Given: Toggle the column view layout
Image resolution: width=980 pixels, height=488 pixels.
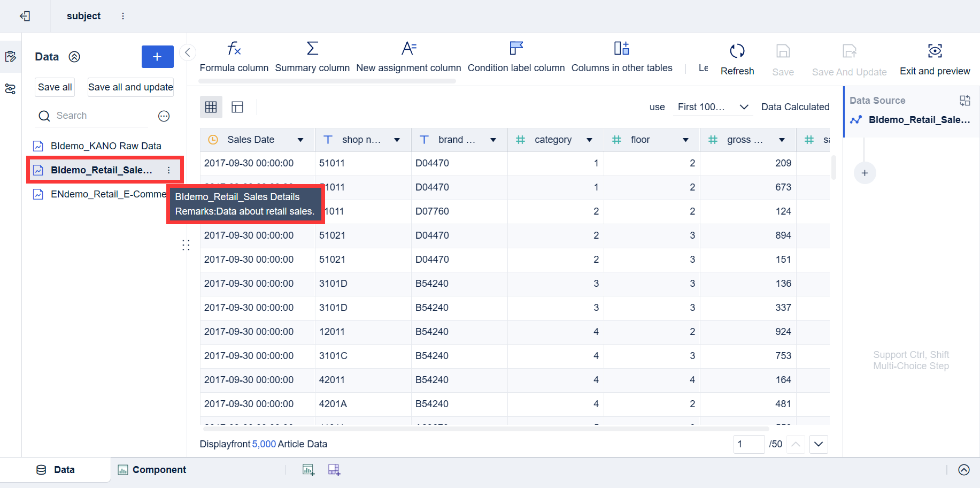Looking at the screenshot, I should [x=237, y=107].
